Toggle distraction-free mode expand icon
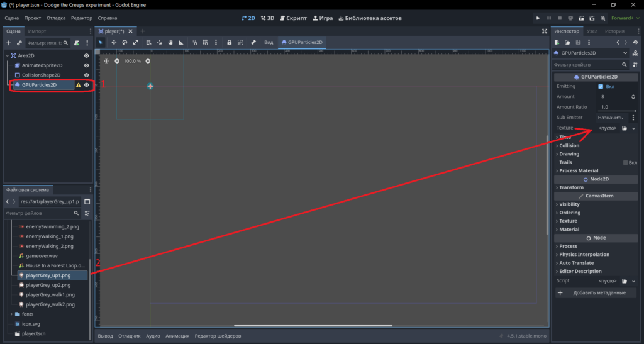Image resolution: width=644 pixels, height=344 pixels. point(545,31)
